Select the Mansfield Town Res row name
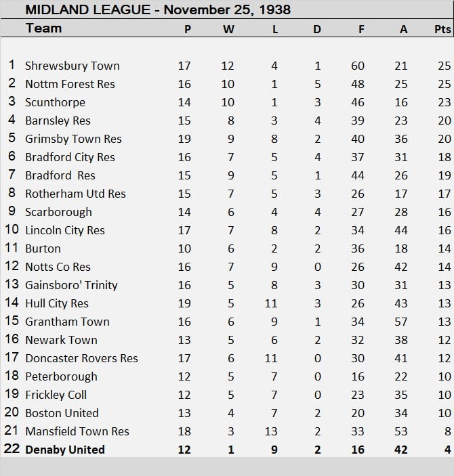454x476 pixels. (77, 431)
